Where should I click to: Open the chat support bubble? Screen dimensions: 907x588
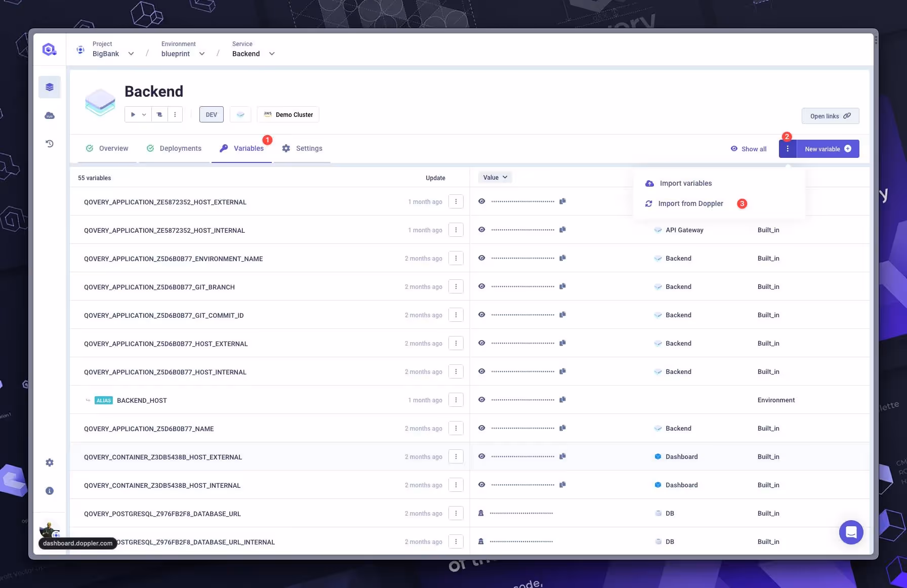click(x=851, y=532)
